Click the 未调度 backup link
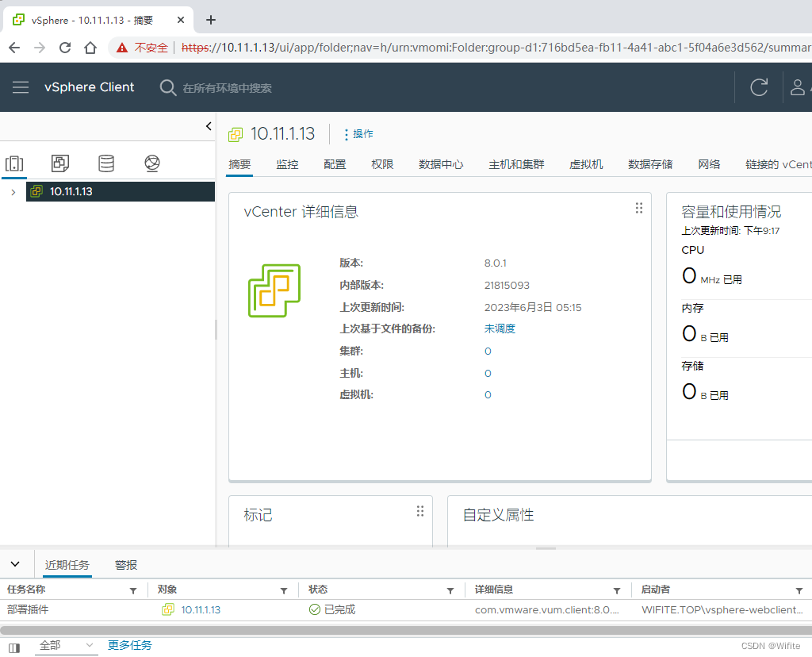Viewport: 812px width, 657px height. click(500, 328)
